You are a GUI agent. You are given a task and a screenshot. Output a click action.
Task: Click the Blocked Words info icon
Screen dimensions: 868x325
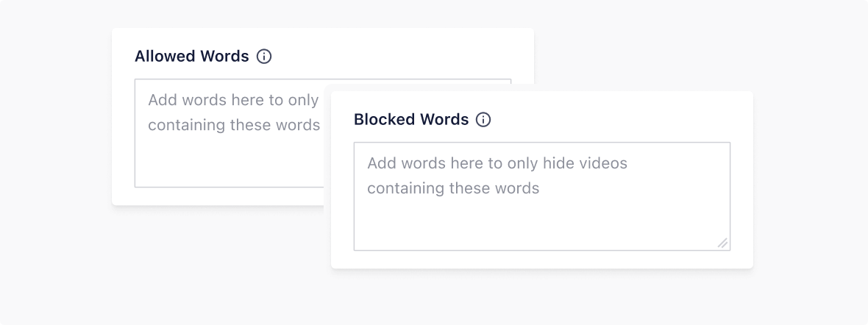pyautogui.click(x=483, y=120)
